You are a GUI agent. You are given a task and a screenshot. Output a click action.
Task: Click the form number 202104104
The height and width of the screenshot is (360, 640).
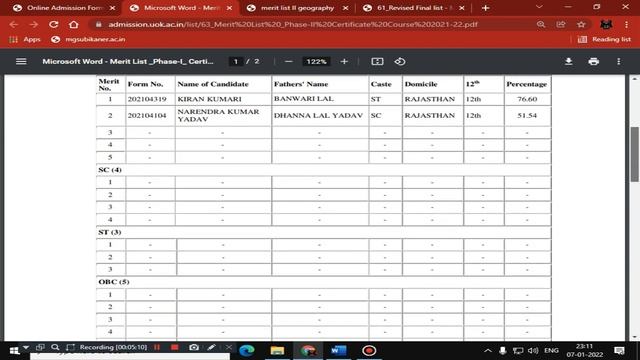[x=147, y=116]
